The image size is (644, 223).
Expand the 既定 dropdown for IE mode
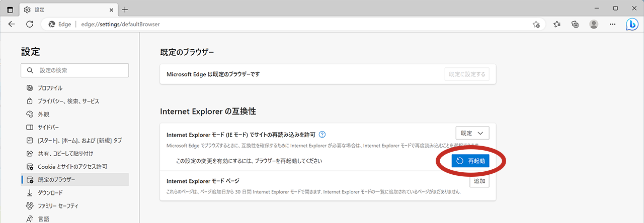pyautogui.click(x=472, y=133)
